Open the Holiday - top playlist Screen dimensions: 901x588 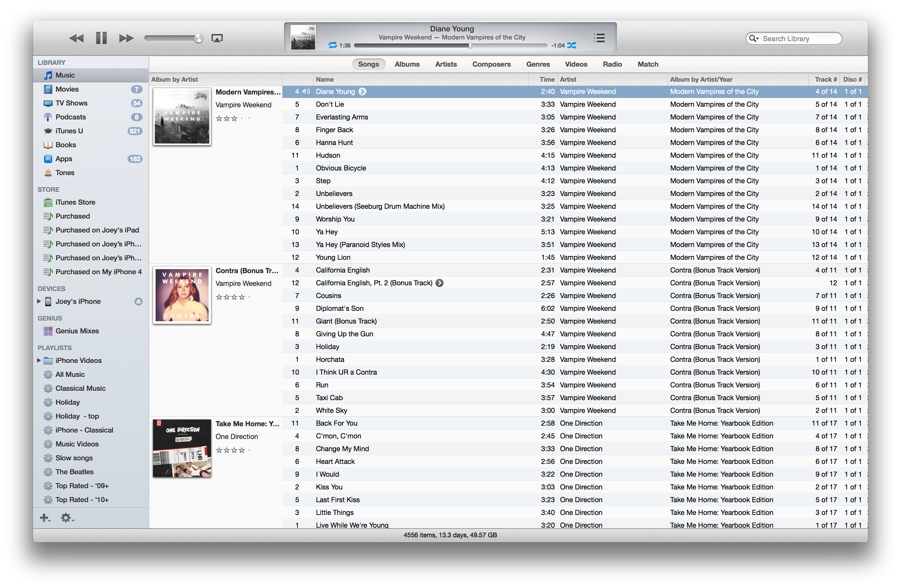[91, 416]
